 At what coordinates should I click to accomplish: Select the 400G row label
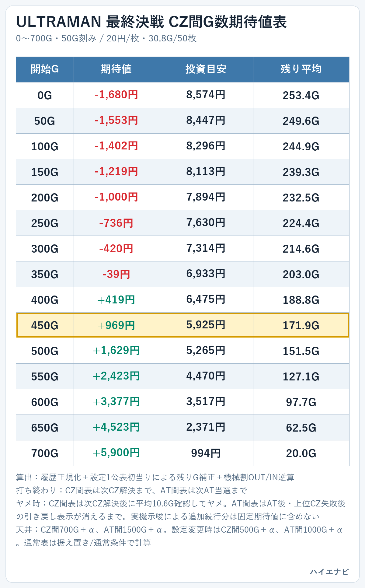pyautogui.click(x=45, y=300)
